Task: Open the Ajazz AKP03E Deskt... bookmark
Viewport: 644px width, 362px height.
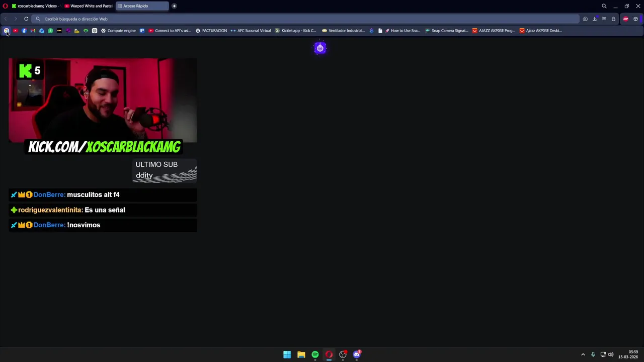Action: pyautogui.click(x=540, y=31)
